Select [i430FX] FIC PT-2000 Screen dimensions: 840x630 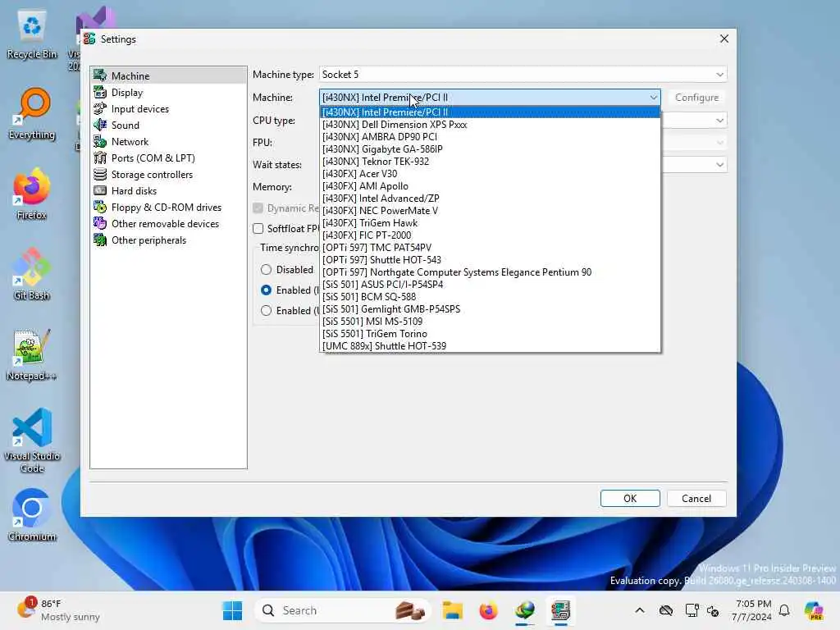491,235
